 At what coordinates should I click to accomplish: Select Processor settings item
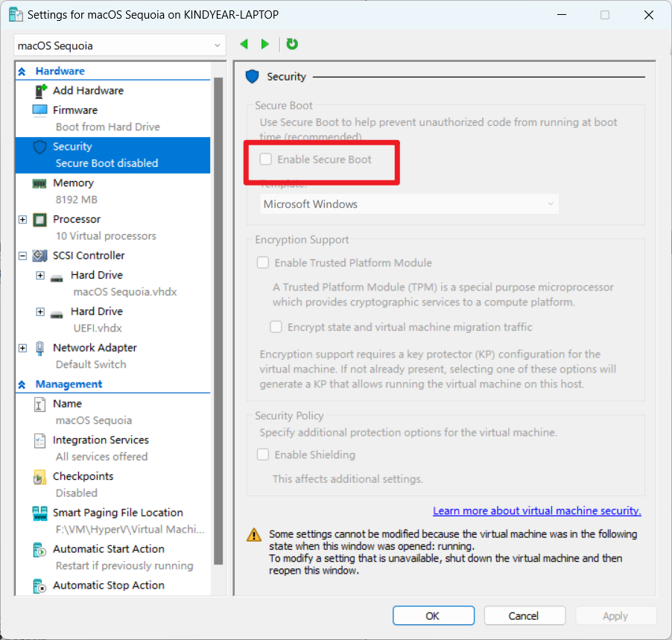77,220
